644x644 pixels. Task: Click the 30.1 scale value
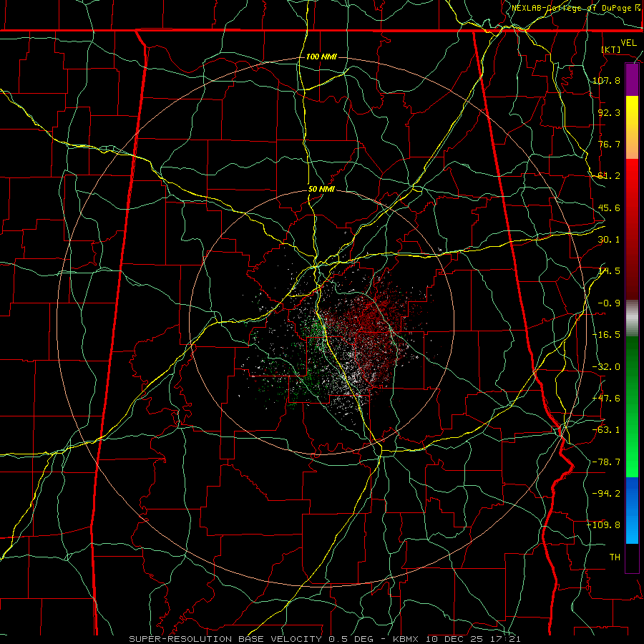coord(609,240)
